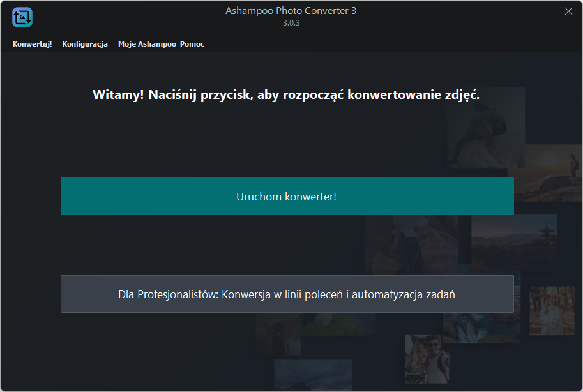583x392 pixels.
Task: Open the Pomoc menu
Action: 192,44
